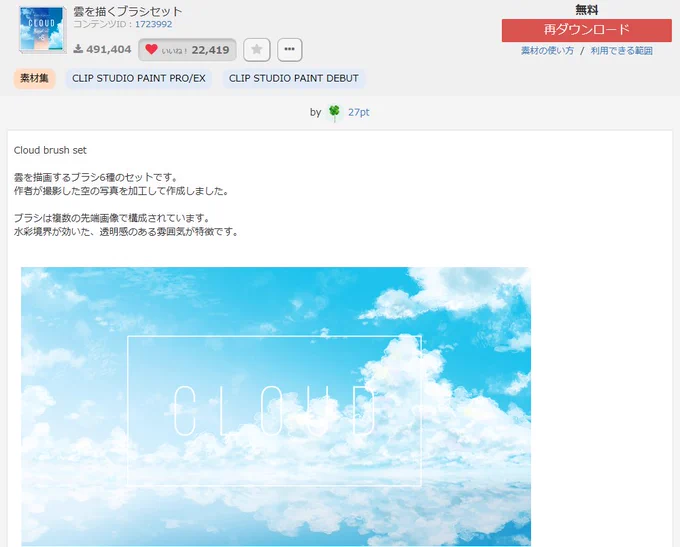
Task: Click the title 雲を描くブラシセット
Action: [x=128, y=11]
